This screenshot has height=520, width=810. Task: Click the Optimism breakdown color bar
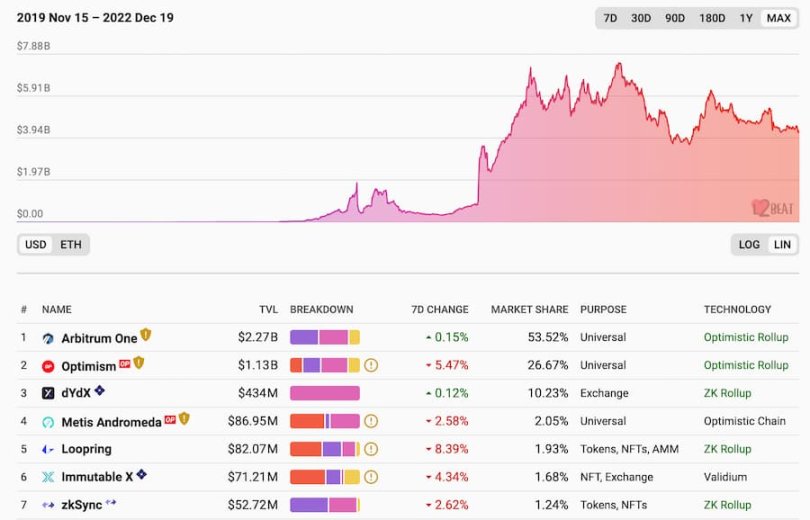click(x=325, y=366)
